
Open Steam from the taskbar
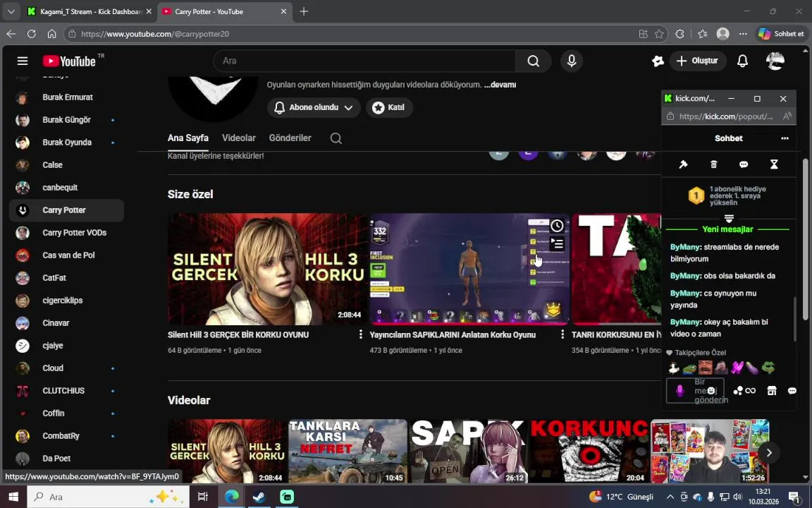click(x=259, y=497)
